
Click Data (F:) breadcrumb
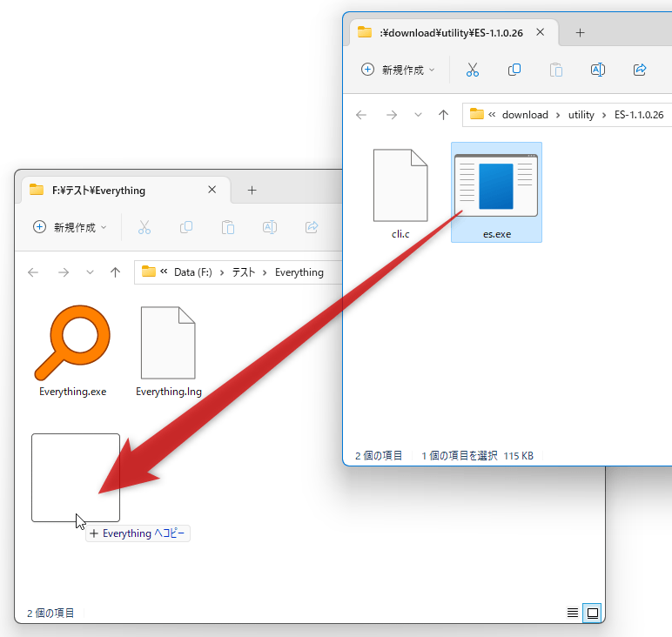point(193,272)
